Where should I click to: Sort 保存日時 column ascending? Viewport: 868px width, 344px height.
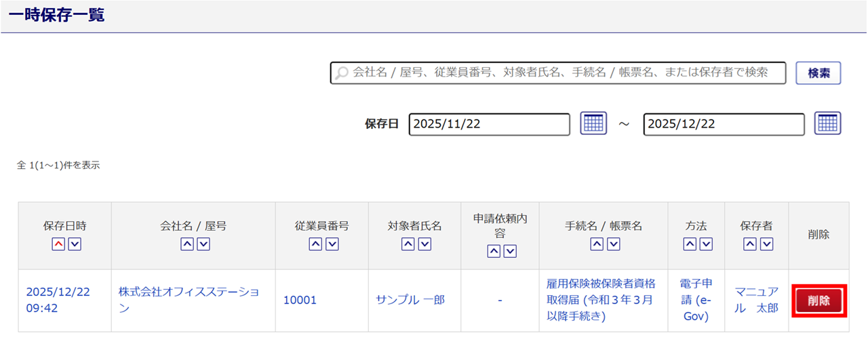58,244
